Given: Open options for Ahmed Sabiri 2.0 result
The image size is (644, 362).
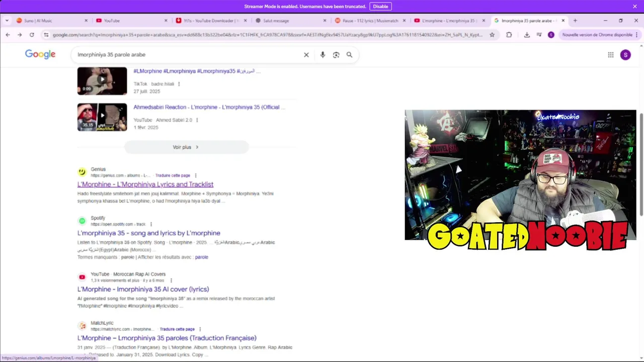Looking at the screenshot, I should pos(197,120).
